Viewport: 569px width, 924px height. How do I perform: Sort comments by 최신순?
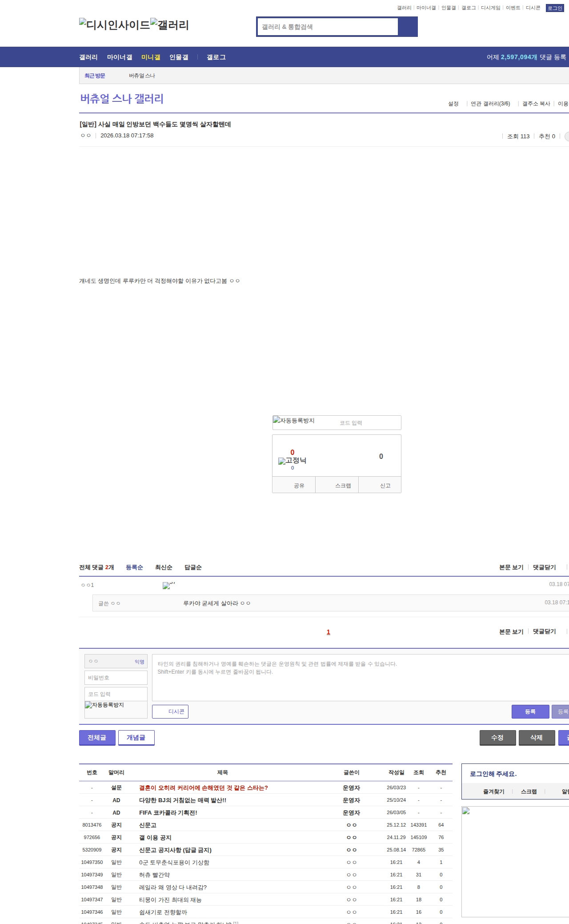[164, 567]
